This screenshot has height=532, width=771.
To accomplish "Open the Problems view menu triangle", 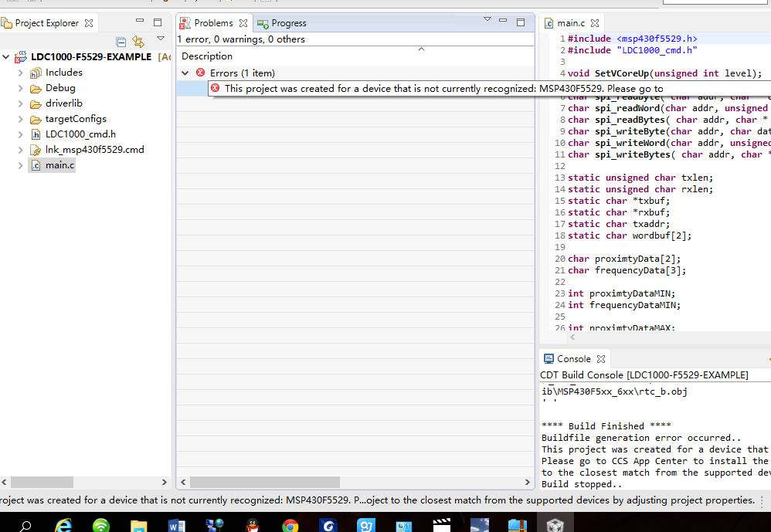I will (487, 19).
